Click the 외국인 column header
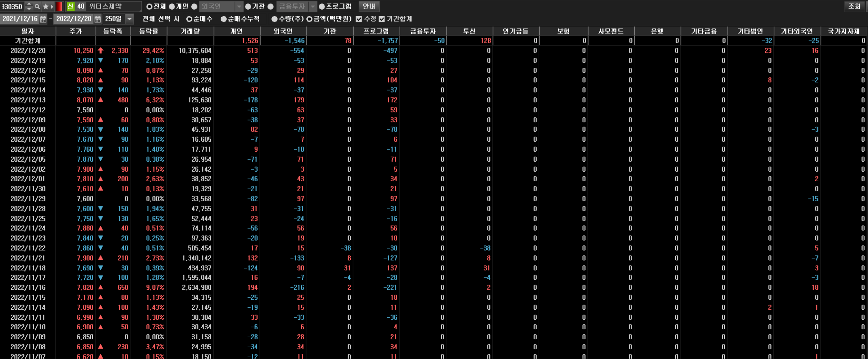Image resolution: width=868 pixels, height=359 pixels. pos(283,31)
